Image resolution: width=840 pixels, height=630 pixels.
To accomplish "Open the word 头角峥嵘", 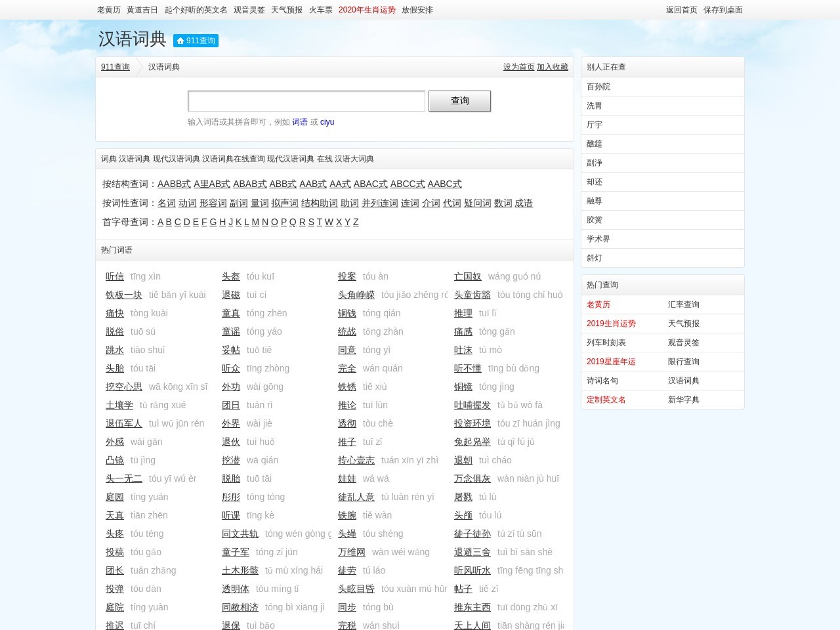I will click(356, 295).
